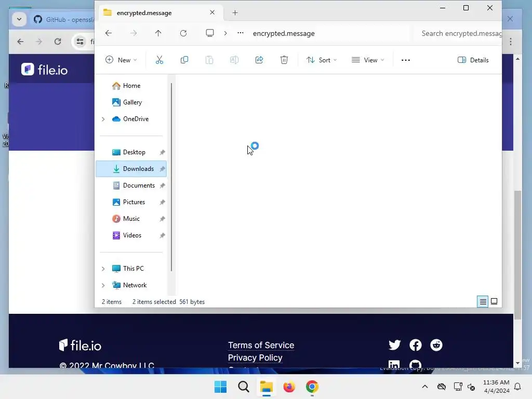Expand the Network tree node

[103, 285]
